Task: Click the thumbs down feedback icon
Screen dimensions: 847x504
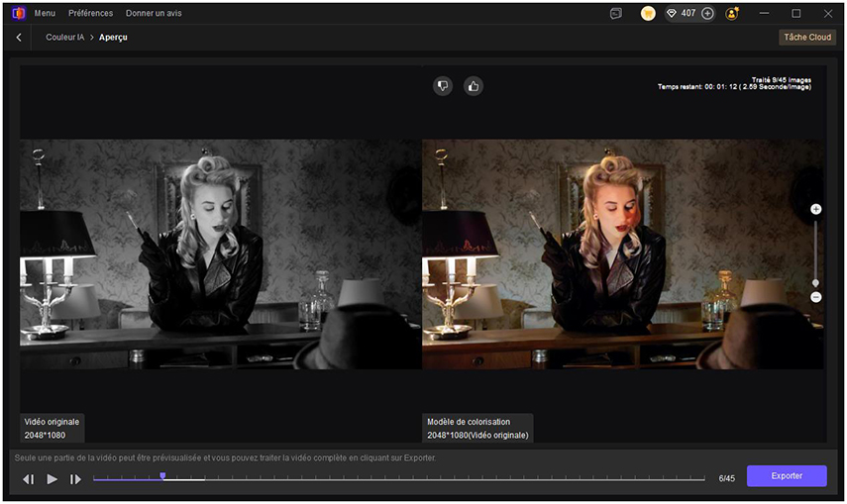Action: pyautogui.click(x=443, y=86)
